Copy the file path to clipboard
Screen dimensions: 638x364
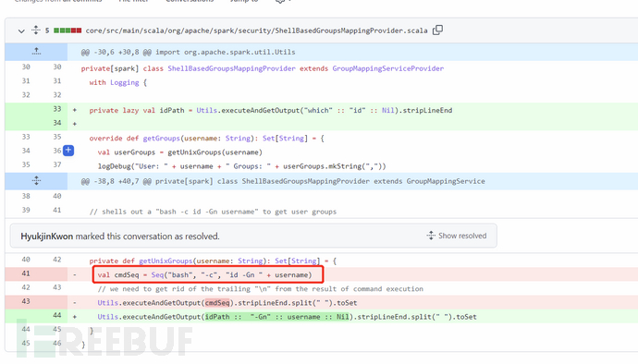click(437, 30)
